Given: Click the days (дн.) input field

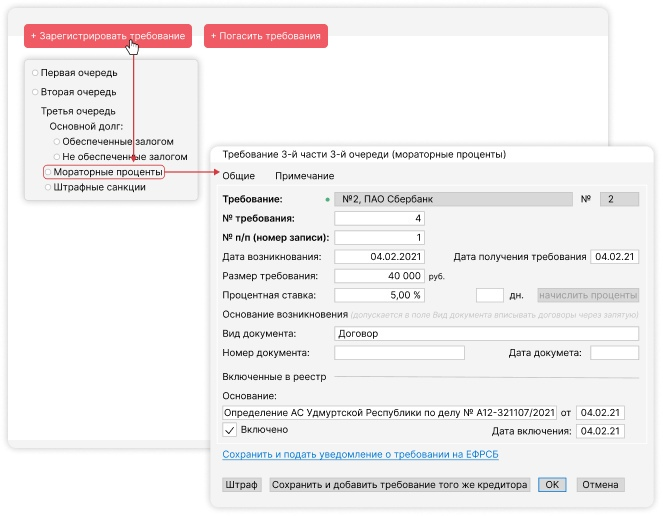Looking at the screenshot, I should (x=490, y=295).
